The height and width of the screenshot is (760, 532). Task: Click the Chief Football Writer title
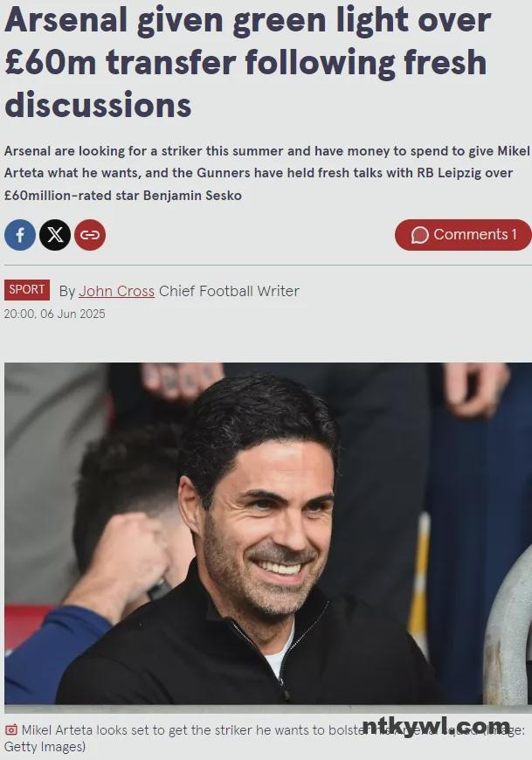click(x=229, y=291)
